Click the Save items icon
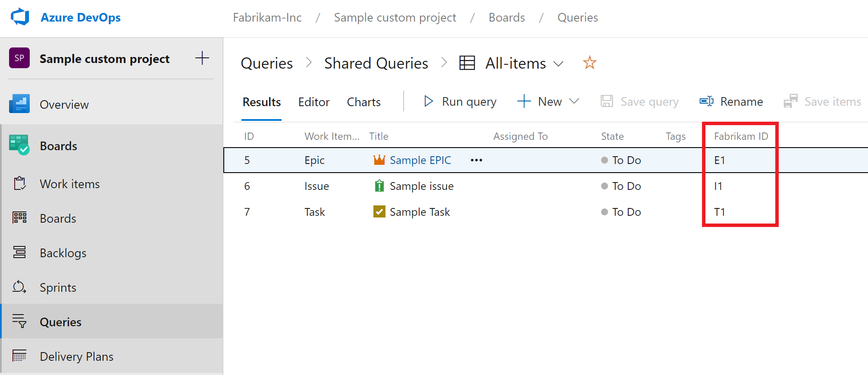The height and width of the screenshot is (375, 868). 790,101
